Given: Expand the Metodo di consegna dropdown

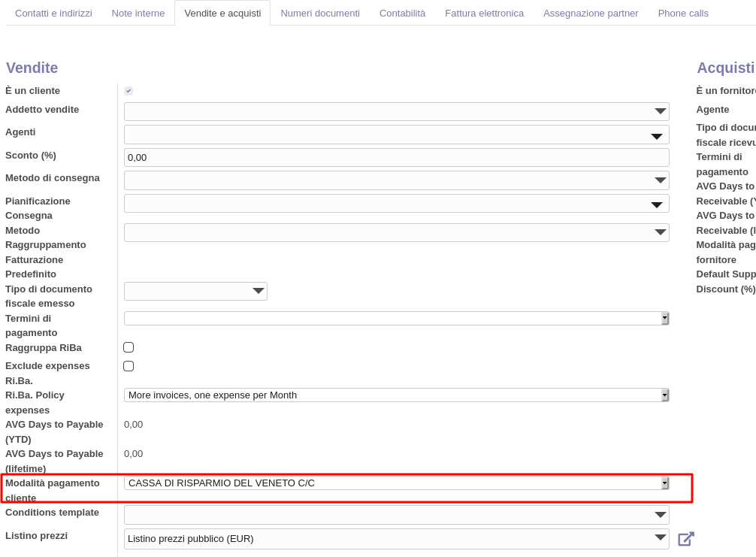Looking at the screenshot, I should pos(396,180).
